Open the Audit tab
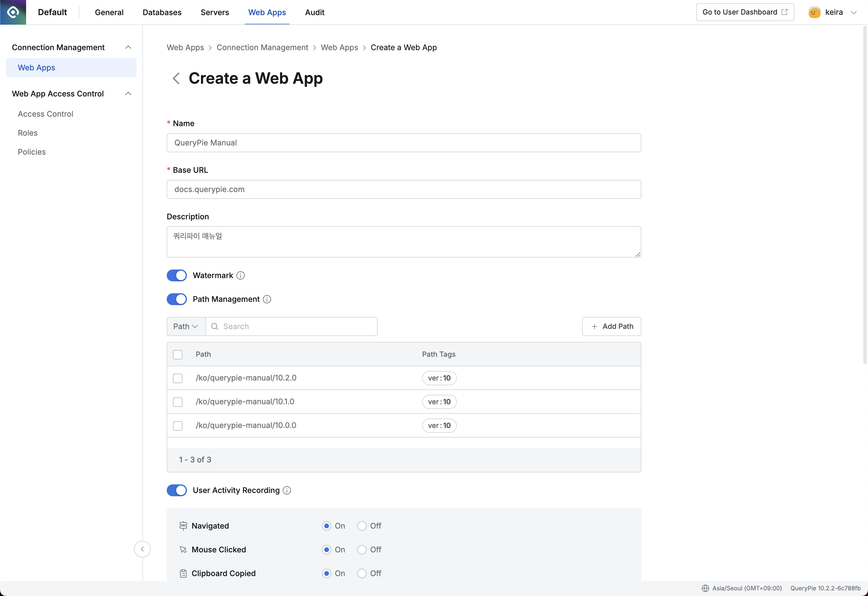Image resolution: width=868 pixels, height=596 pixels. coord(314,12)
